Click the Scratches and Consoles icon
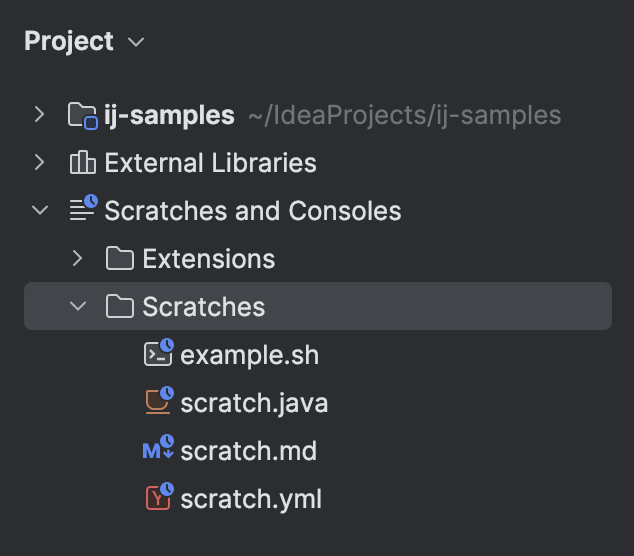This screenshot has width=634, height=556. click(82, 210)
